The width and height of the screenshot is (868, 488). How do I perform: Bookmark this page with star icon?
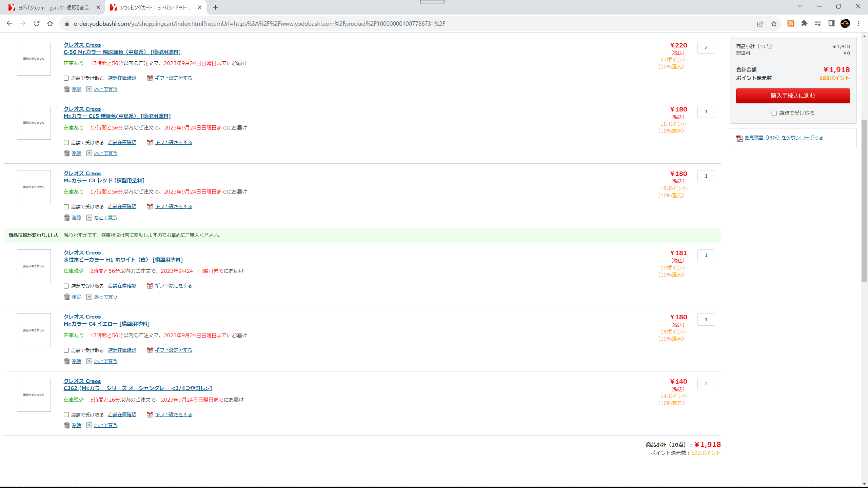point(774,23)
